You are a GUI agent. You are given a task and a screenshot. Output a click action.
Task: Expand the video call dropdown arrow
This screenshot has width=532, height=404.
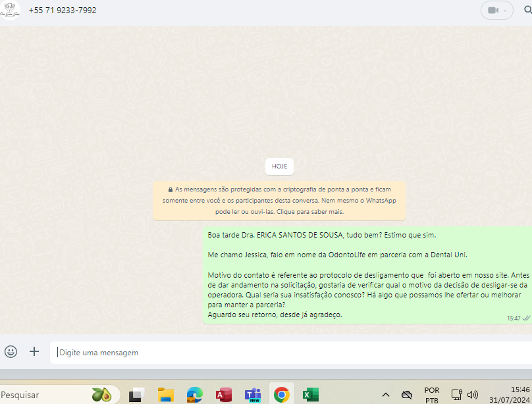tap(505, 11)
